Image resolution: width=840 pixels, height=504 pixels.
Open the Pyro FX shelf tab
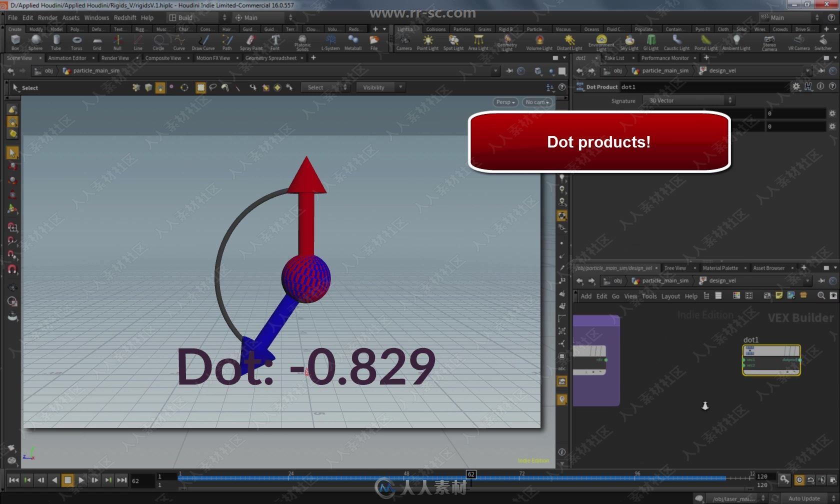pyautogui.click(x=702, y=29)
